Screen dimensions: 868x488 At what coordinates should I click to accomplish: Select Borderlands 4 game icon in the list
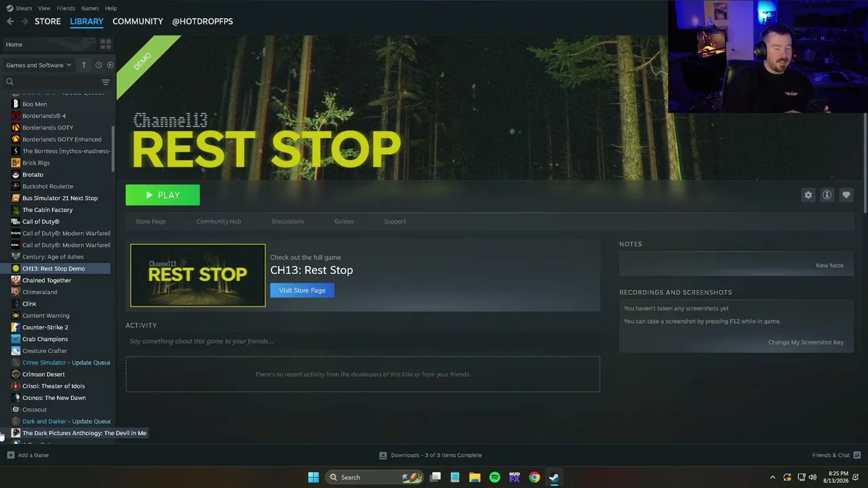[16, 116]
